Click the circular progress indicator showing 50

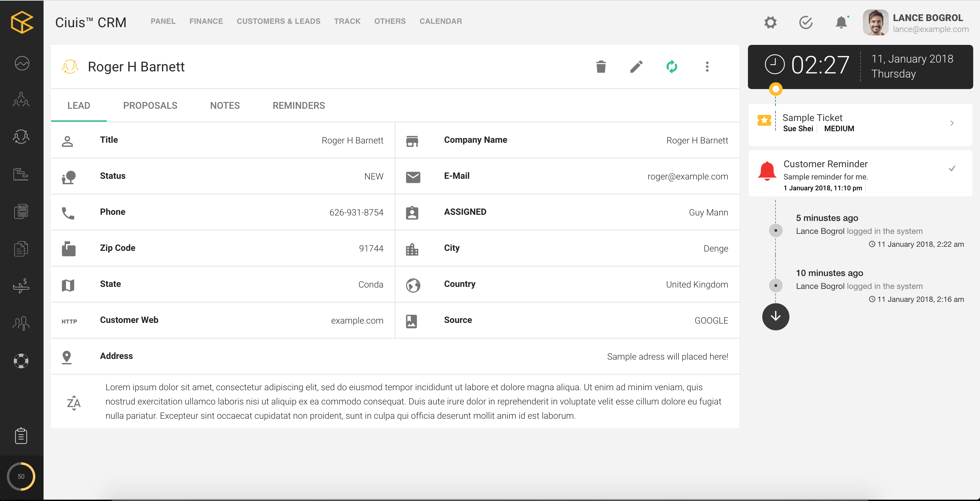pyautogui.click(x=21, y=476)
